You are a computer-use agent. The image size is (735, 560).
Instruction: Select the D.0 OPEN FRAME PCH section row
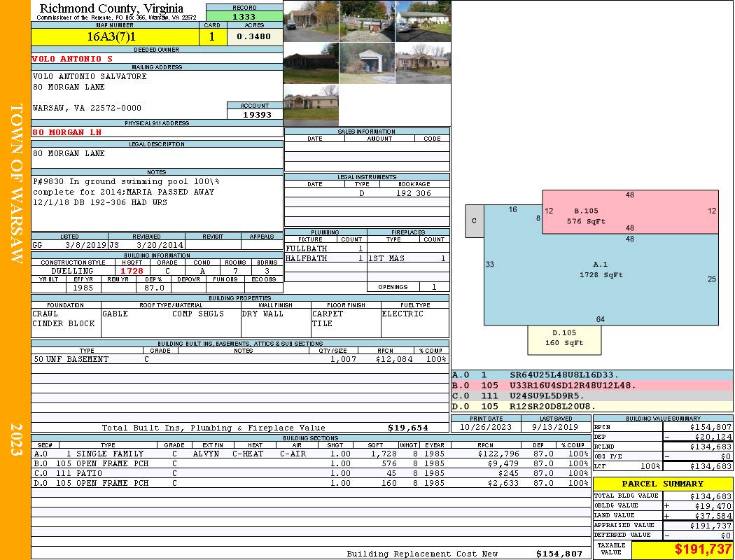pos(311,483)
